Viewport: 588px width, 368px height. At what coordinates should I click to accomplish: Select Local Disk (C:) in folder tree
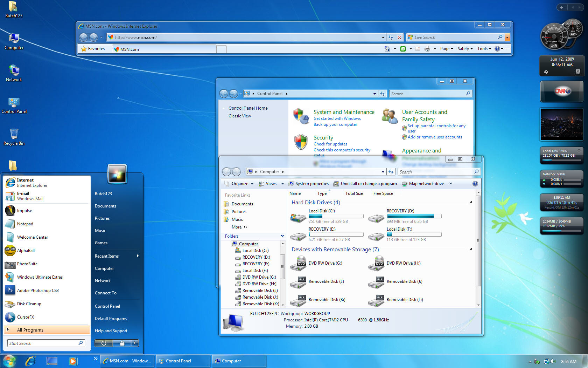tap(255, 251)
